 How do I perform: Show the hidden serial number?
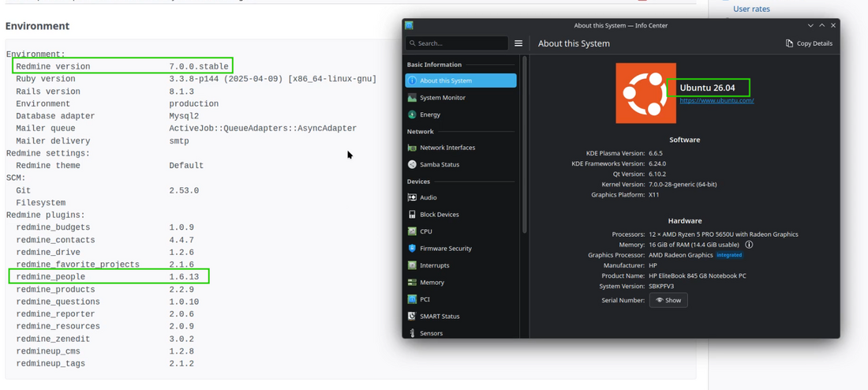pos(668,300)
